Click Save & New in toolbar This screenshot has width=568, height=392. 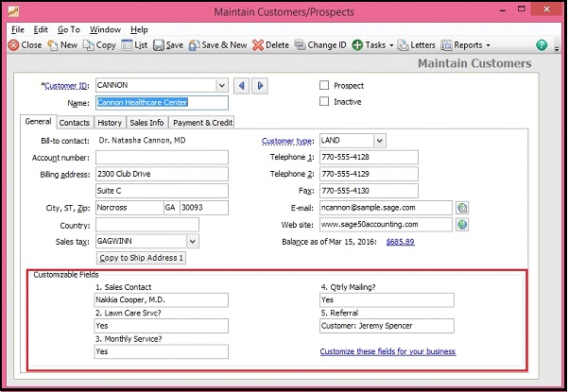pos(217,45)
